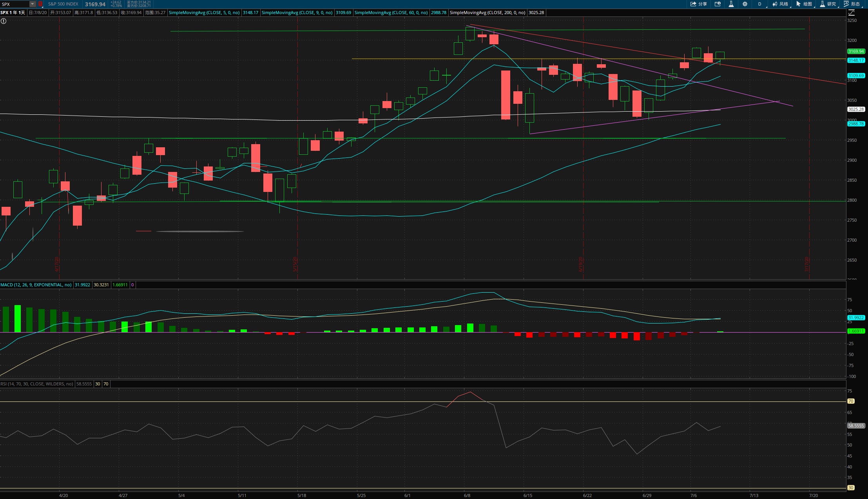Open chart settings gear icon
This screenshot has width=868, height=499.
point(745,4)
